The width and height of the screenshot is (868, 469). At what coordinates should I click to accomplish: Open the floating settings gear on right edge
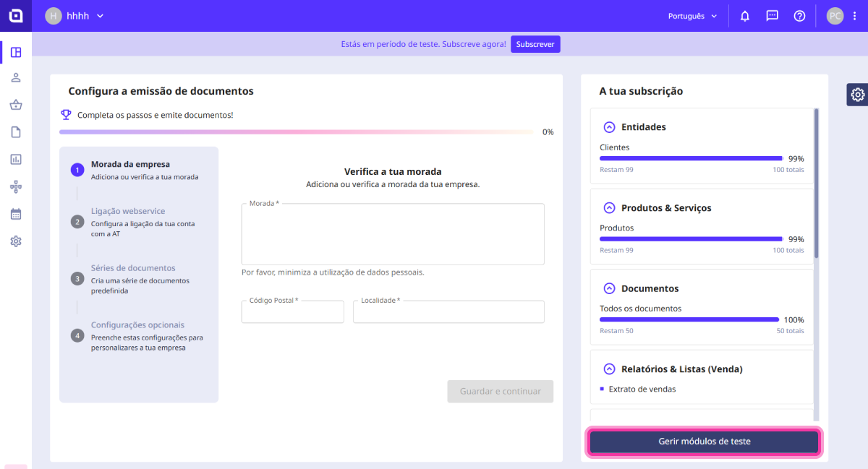[x=857, y=95]
